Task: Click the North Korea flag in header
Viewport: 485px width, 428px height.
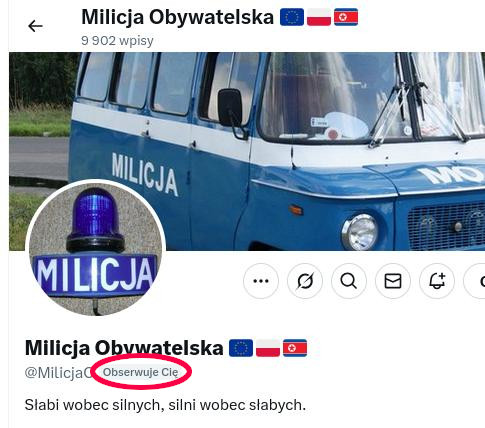Action: (346, 17)
